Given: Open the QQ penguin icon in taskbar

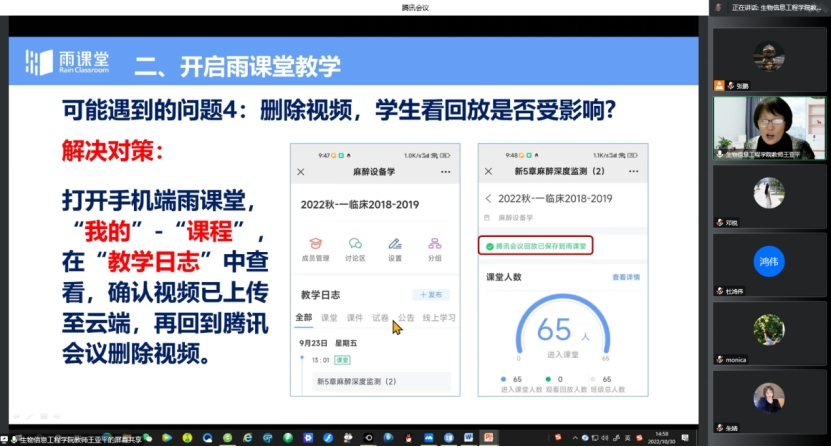Looking at the screenshot, I should [409, 438].
